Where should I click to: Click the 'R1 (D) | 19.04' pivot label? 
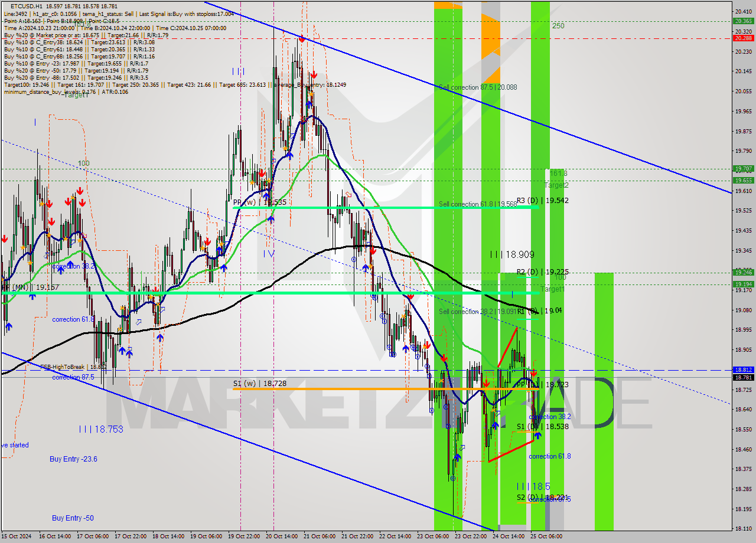[539, 310]
